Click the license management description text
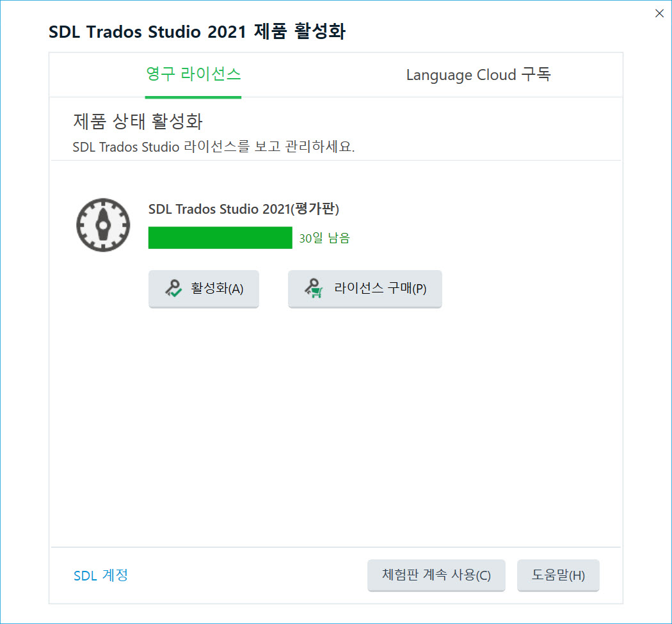The image size is (672, 624). [213, 147]
